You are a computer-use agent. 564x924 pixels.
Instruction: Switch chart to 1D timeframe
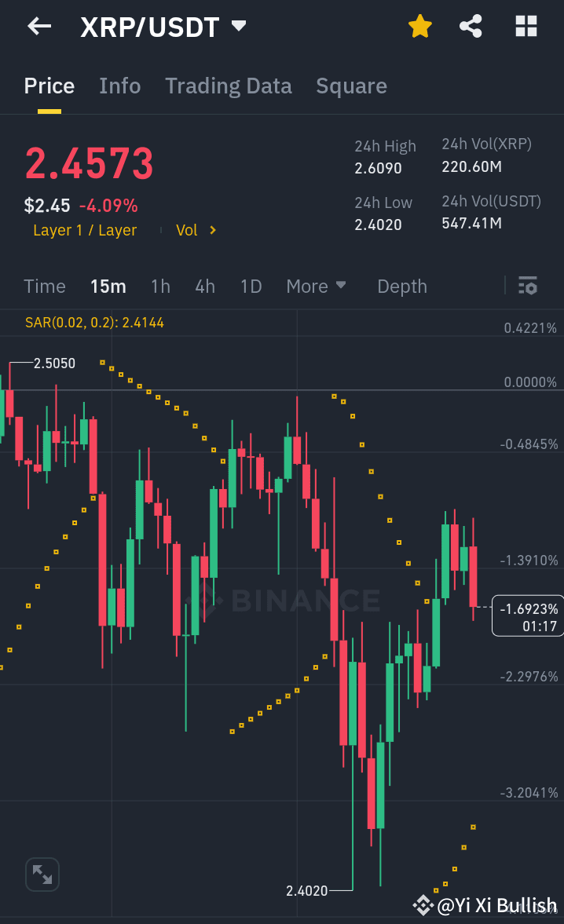coord(251,286)
